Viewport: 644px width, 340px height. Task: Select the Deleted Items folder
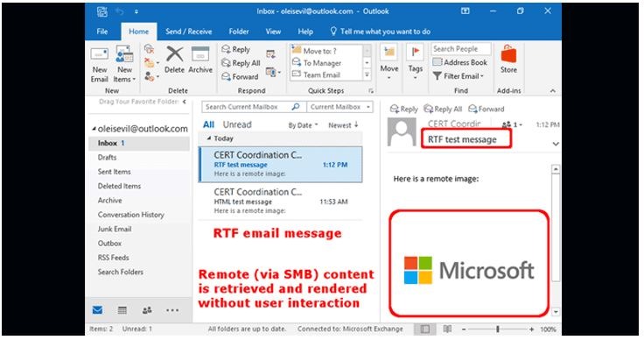click(119, 187)
